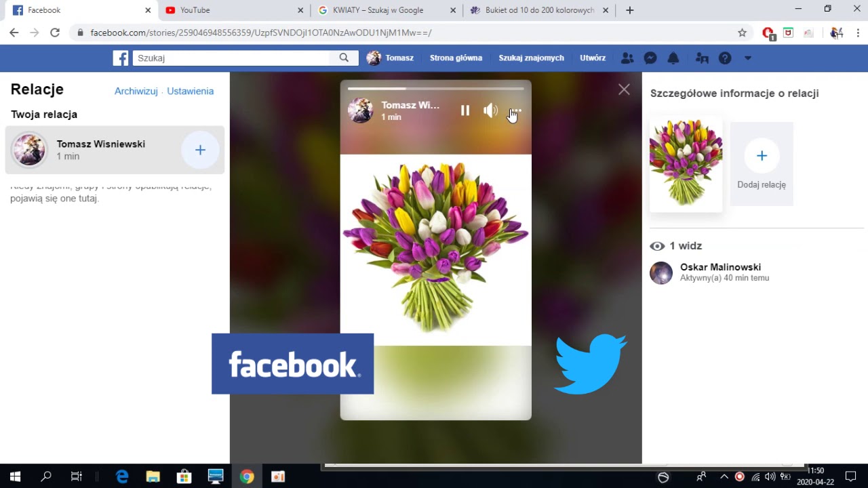
Task: Open Archiwizuj link
Action: pos(136,91)
